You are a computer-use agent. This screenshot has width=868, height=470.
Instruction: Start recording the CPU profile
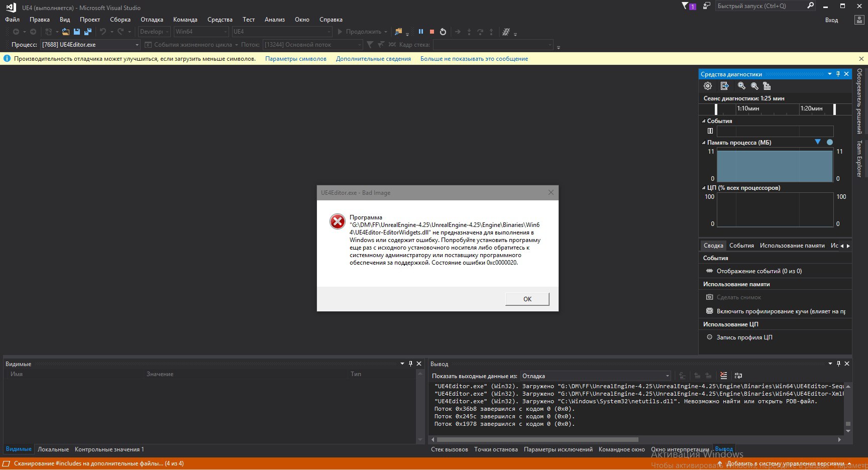click(x=744, y=337)
